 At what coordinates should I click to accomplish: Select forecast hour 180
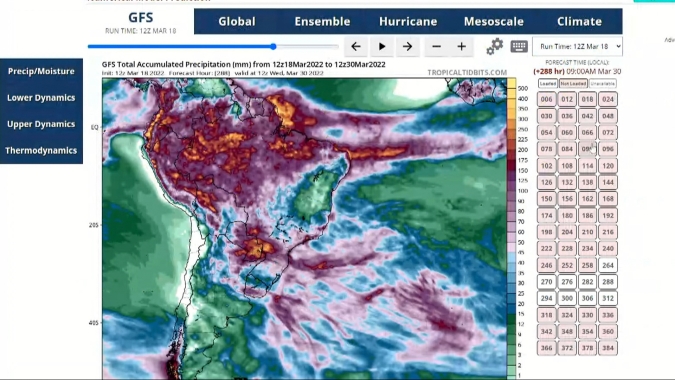tap(567, 216)
